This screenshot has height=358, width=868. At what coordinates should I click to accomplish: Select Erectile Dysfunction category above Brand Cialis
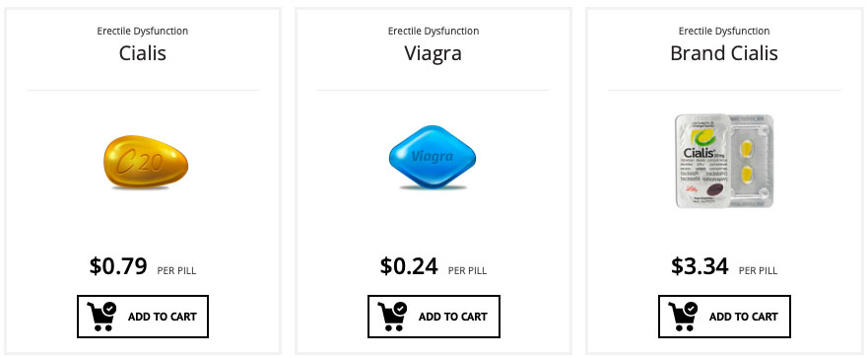(x=724, y=31)
